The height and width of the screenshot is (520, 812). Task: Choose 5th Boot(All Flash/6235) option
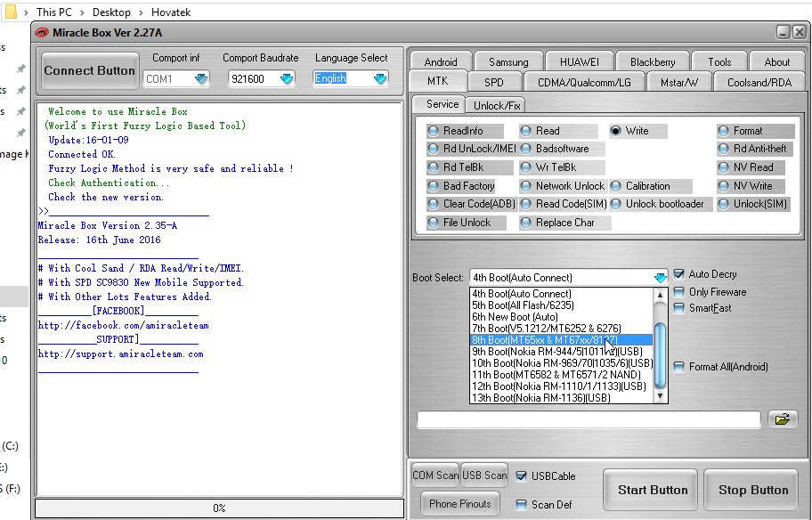pyautogui.click(x=561, y=305)
